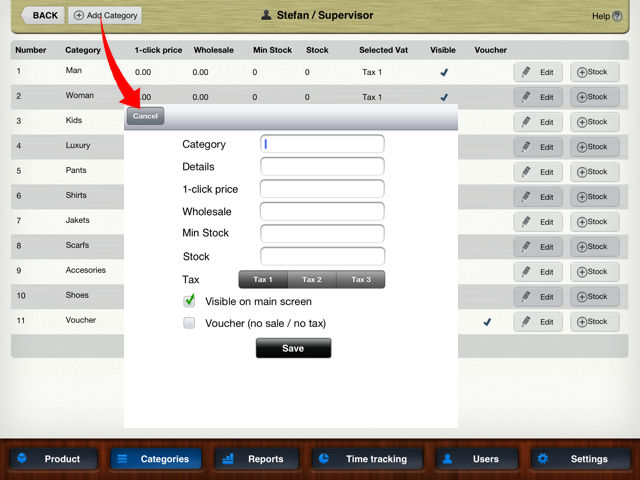640x480 pixels.
Task: Choose Tax 1 option
Action: pyautogui.click(x=263, y=280)
